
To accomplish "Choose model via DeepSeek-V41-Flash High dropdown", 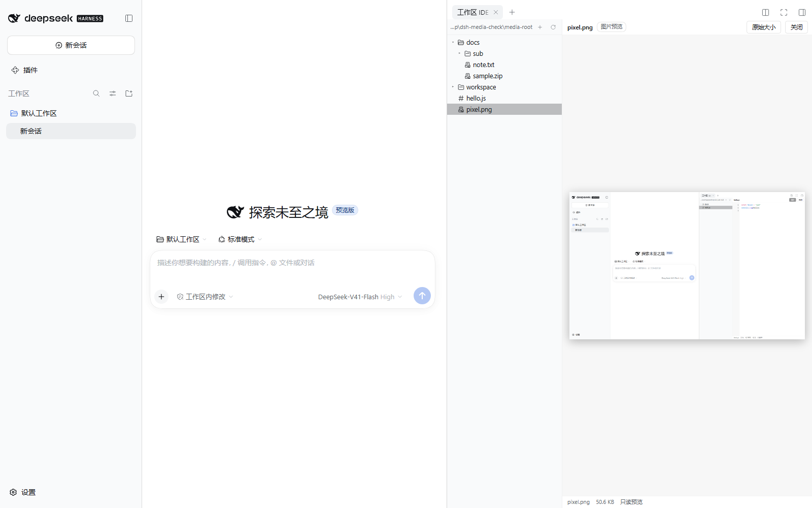I will [360, 297].
